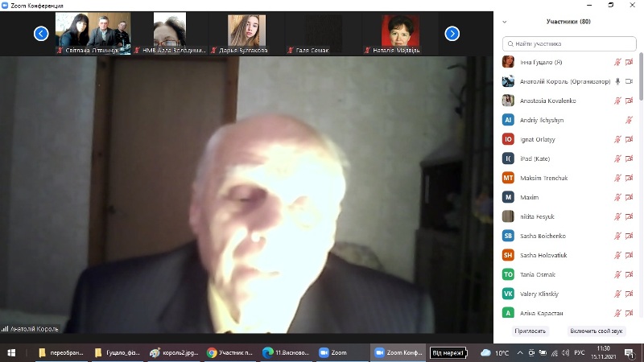
Task: Click camera-off icon for Sasha Boichenko
Action: 629,236
